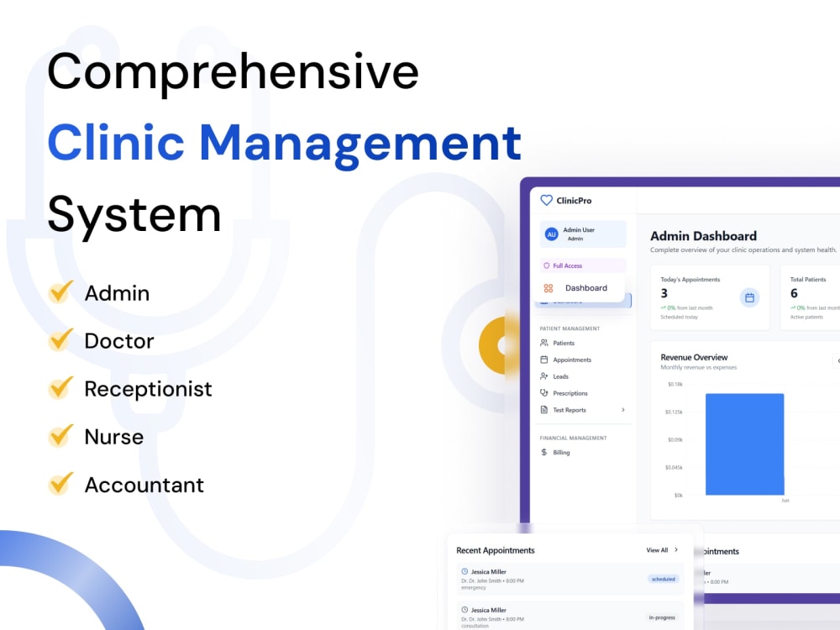Click the Appointments calendar icon in sidebar
Viewport: 840px width, 630px height.
(x=543, y=360)
